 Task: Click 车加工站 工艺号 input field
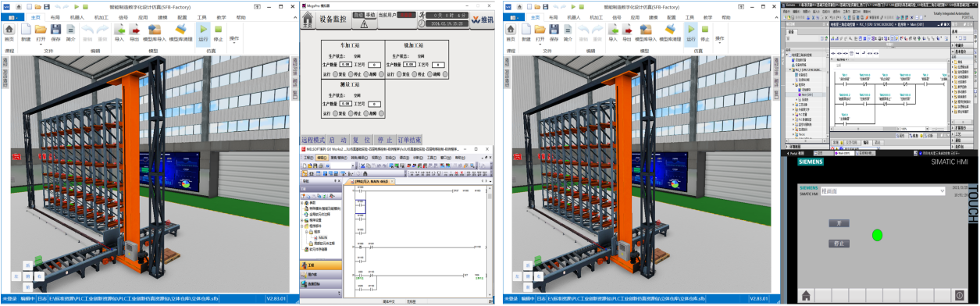[374, 65]
